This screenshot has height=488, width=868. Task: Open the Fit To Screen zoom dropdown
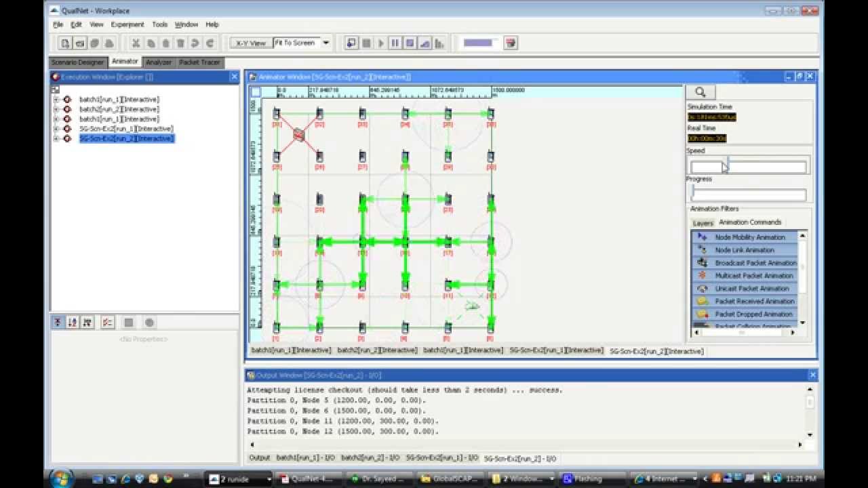325,43
